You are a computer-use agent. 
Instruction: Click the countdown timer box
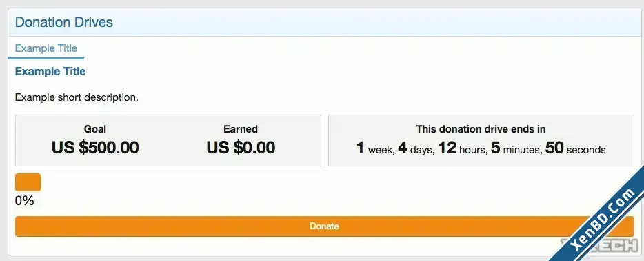click(481, 141)
